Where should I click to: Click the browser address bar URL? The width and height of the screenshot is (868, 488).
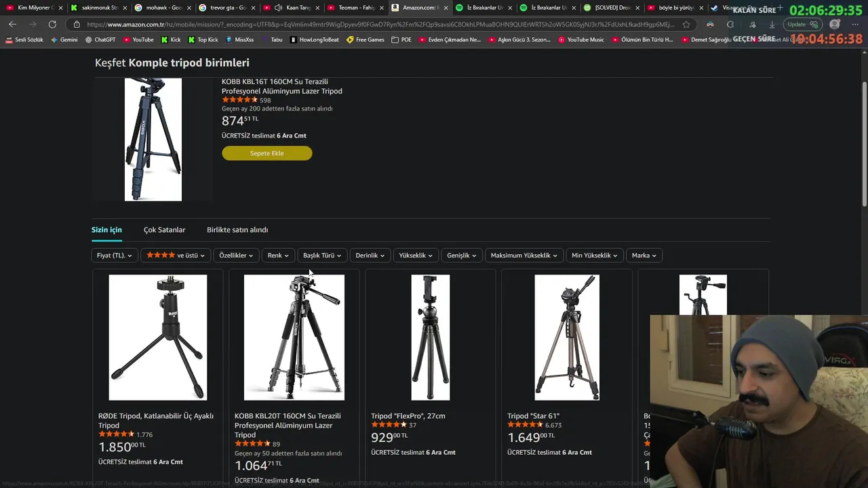pos(380,24)
